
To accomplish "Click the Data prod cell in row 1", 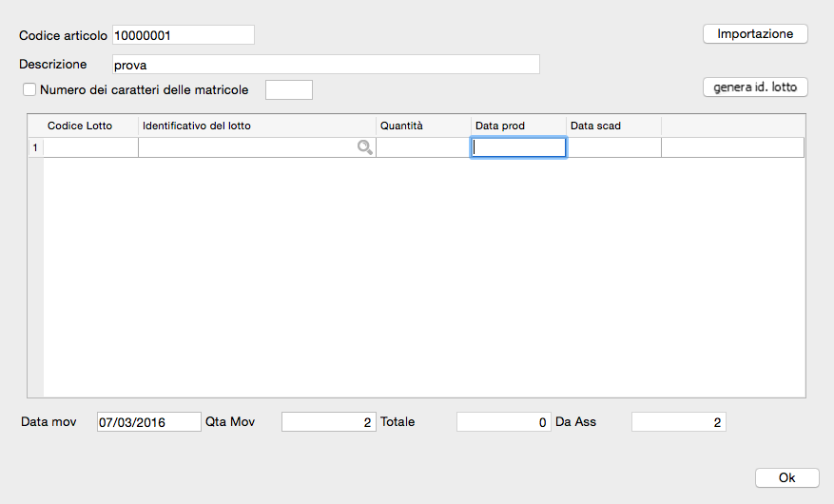I will (518, 147).
